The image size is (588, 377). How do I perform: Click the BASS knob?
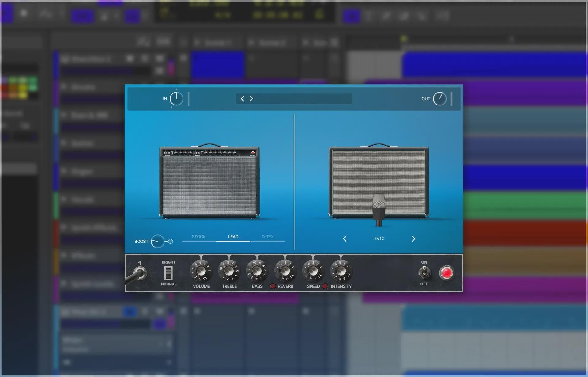257,271
